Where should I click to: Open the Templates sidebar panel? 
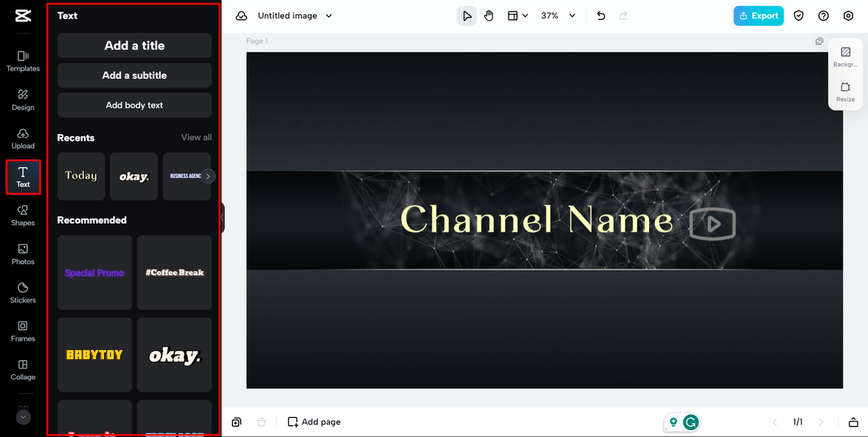coord(23,60)
